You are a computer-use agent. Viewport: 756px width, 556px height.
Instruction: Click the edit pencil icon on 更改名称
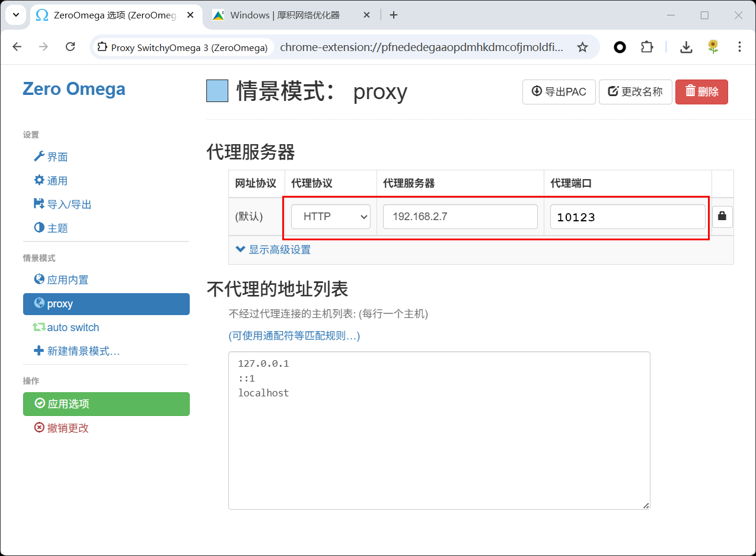tap(612, 91)
